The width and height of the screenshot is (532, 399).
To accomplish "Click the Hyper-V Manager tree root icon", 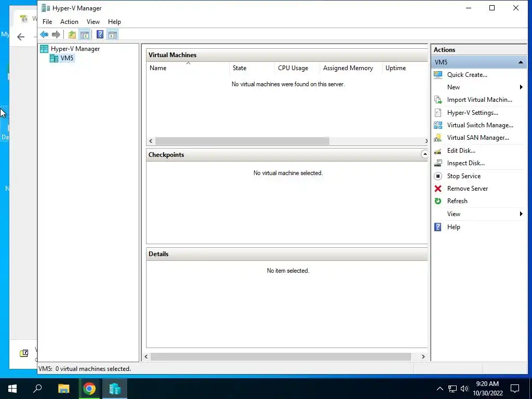I will (44, 49).
